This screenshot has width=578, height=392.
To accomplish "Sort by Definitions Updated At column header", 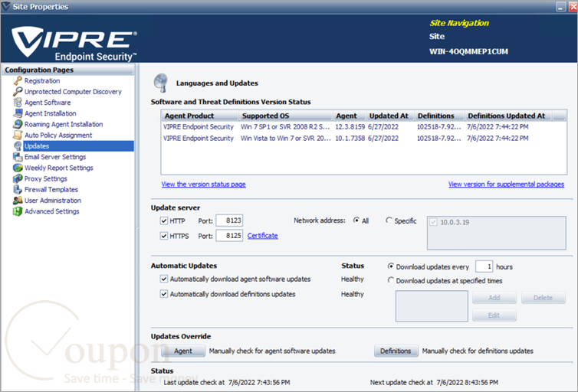I will [x=509, y=116].
